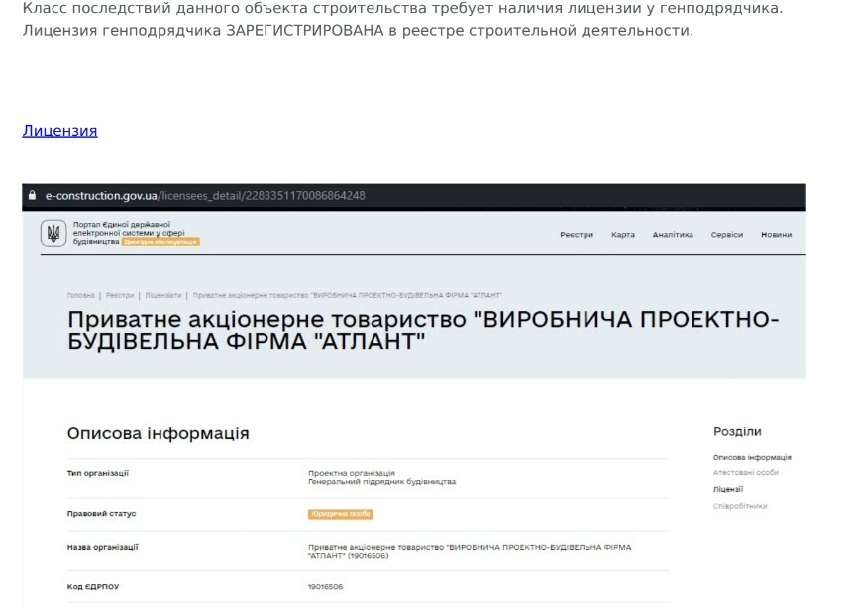
Task: Open the Сервіси menu item
Action: (x=726, y=235)
